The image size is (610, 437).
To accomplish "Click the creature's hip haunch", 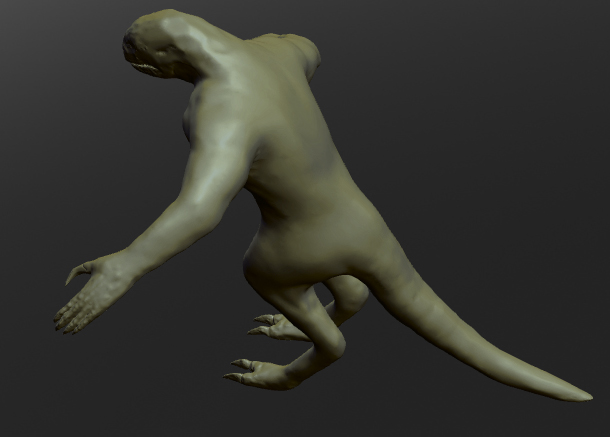I will point(290,250).
